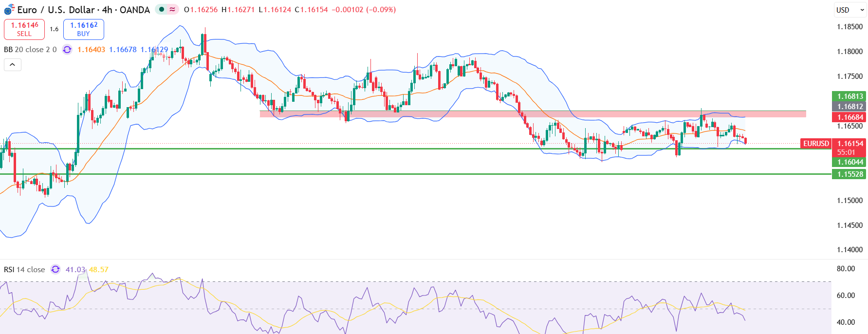Viewport: 868px width, 334px height.
Task: Click the green 1.15528 price label
Action: (x=849, y=174)
